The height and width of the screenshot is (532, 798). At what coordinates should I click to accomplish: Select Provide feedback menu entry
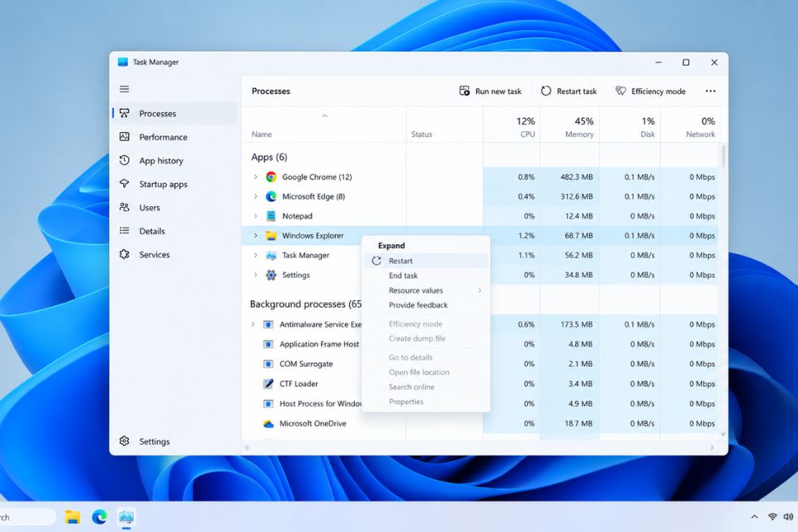426,305
